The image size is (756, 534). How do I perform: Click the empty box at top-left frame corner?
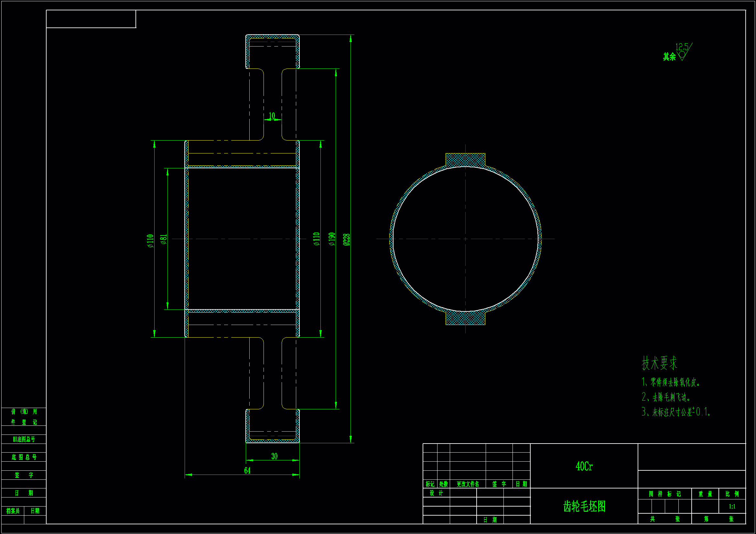click(x=91, y=19)
